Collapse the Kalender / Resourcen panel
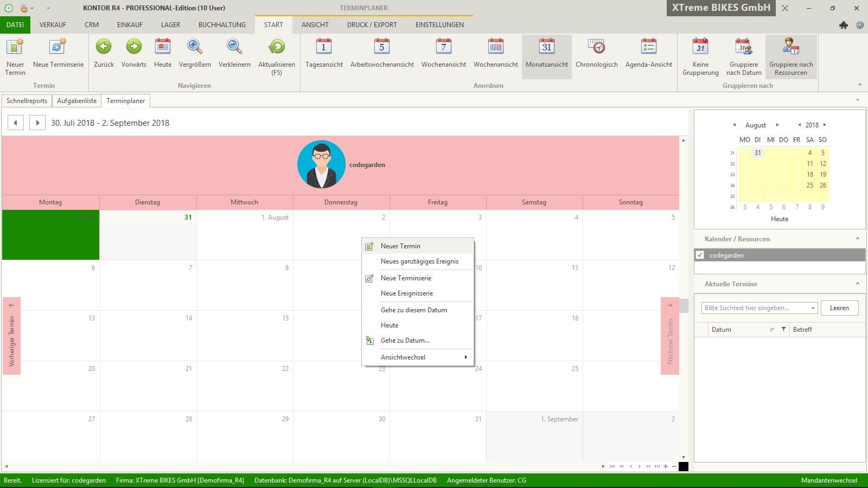 click(x=857, y=239)
